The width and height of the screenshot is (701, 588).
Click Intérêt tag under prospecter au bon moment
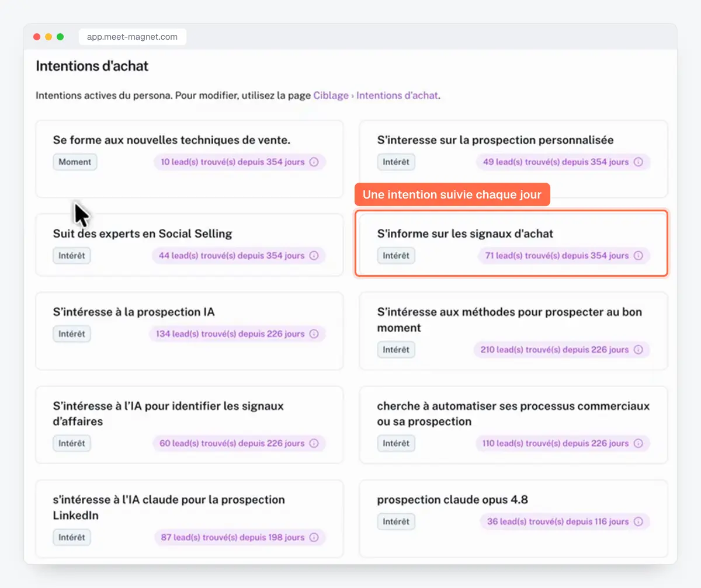click(396, 350)
